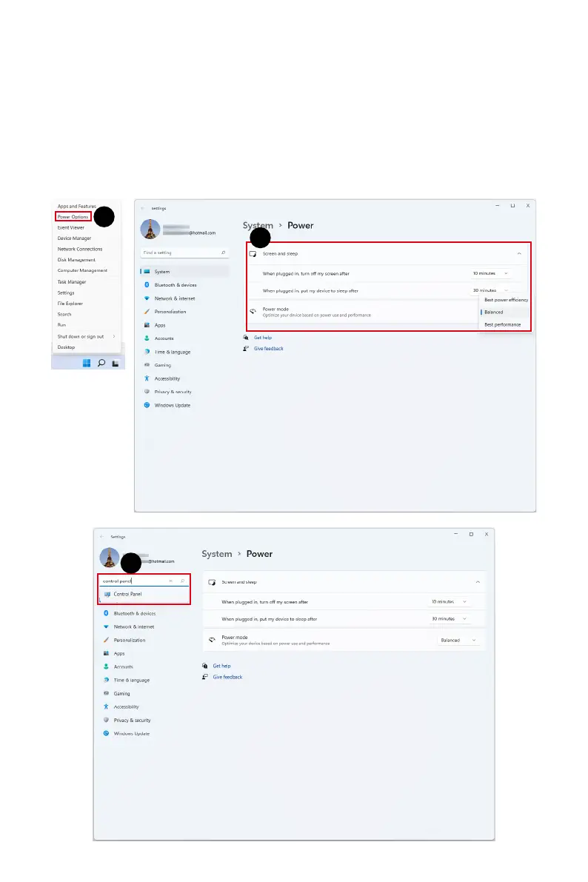Screen dimensions: 588x882
Task: Open the Task View taskbar icon
Action: click(x=116, y=364)
